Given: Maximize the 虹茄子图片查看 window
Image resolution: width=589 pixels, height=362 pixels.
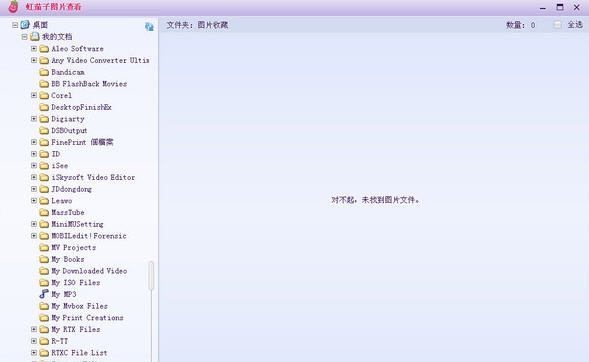Looking at the screenshot, I should click(x=560, y=7).
